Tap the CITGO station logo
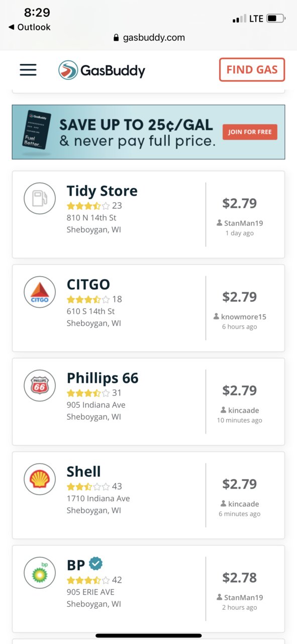The image size is (297, 644). point(40,292)
